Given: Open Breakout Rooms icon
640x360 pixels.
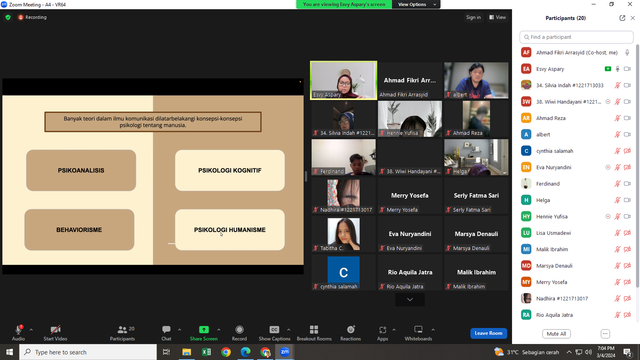Looking at the screenshot, I should click(x=314, y=329).
